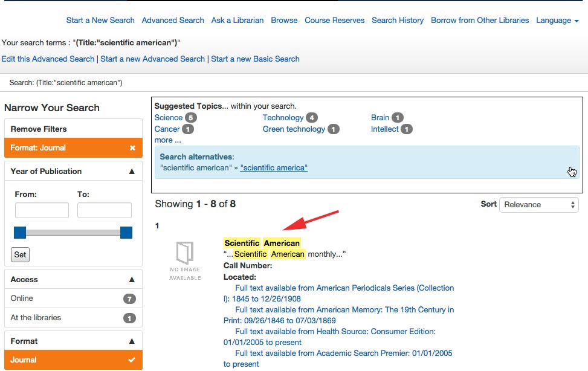This screenshot has height=371, width=588.
Task: Show more suggested topics
Action: pyautogui.click(x=167, y=140)
